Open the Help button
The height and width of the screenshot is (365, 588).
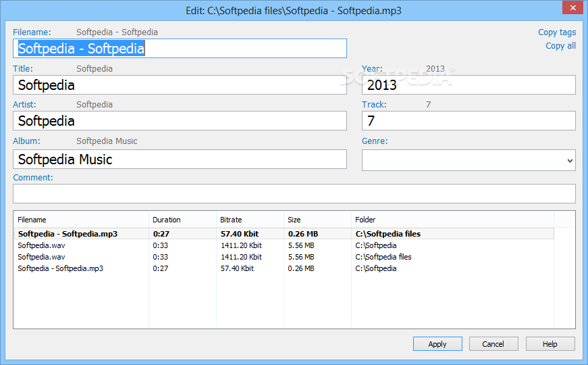click(550, 343)
